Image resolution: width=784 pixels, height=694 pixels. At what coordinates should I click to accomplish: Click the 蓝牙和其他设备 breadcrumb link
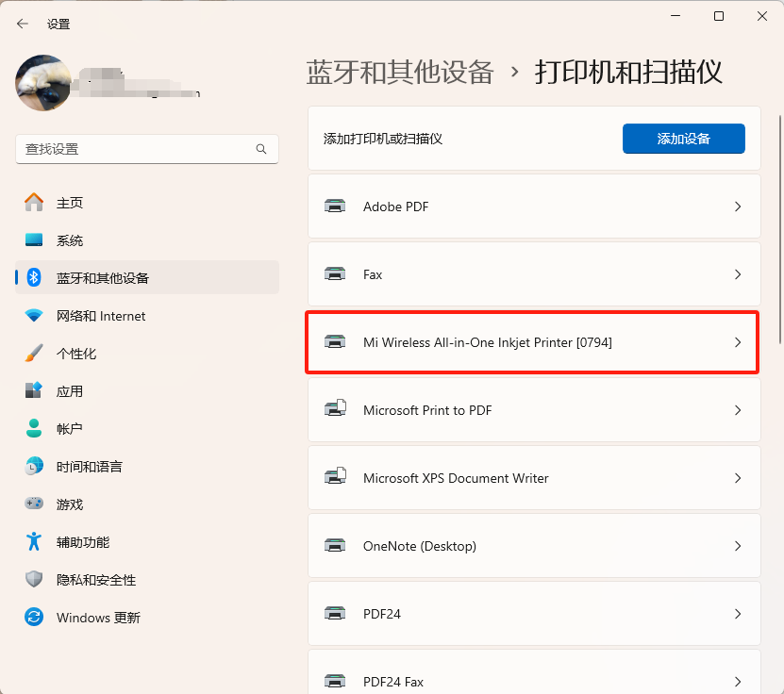tap(399, 72)
